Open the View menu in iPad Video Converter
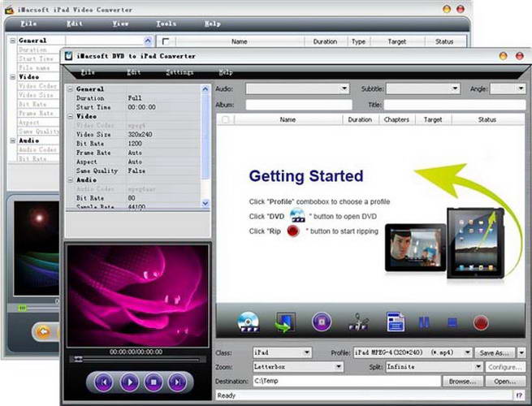The width and height of the screenshot is (532, 406). pos(120,24)
